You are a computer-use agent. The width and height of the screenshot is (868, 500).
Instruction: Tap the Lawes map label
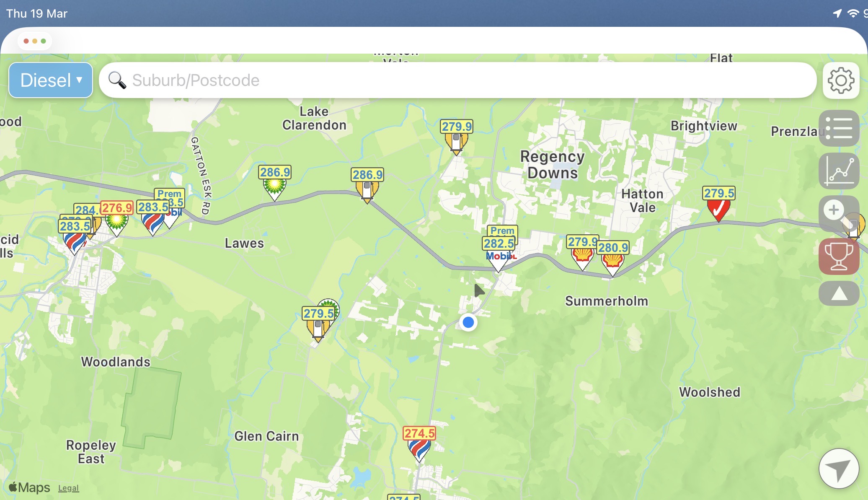click(244, 243)
